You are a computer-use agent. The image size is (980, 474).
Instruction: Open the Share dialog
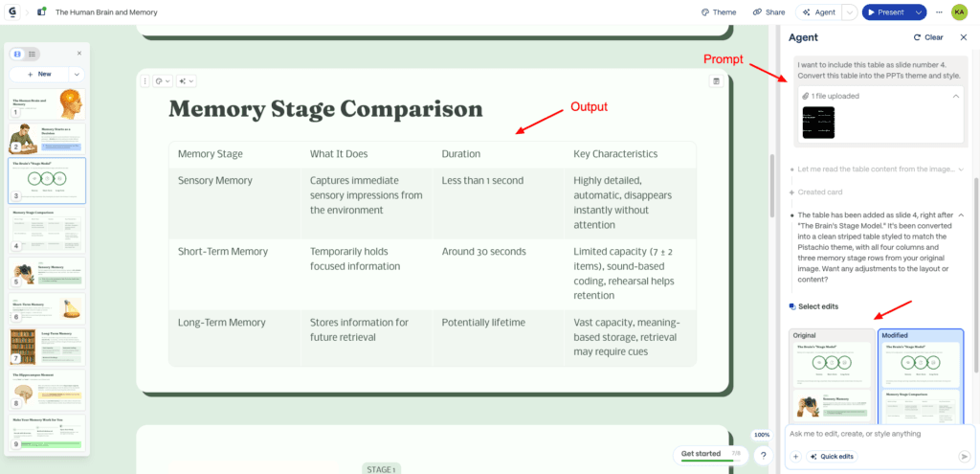coord(768,11)
